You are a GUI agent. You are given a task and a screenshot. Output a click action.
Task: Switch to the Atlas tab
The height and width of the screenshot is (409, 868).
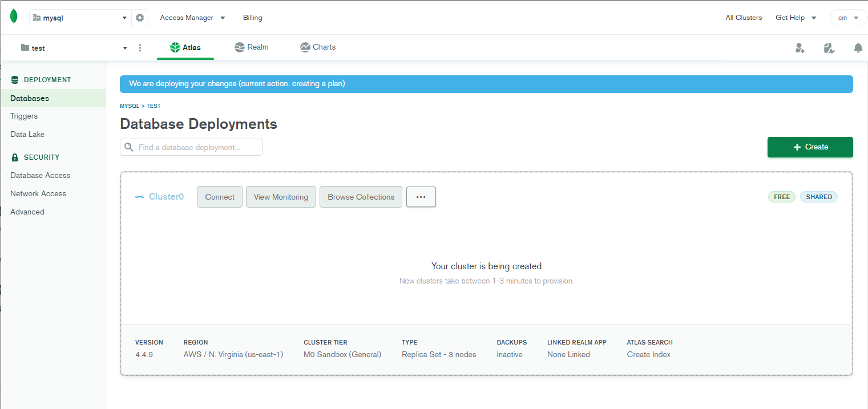[185, 47]
